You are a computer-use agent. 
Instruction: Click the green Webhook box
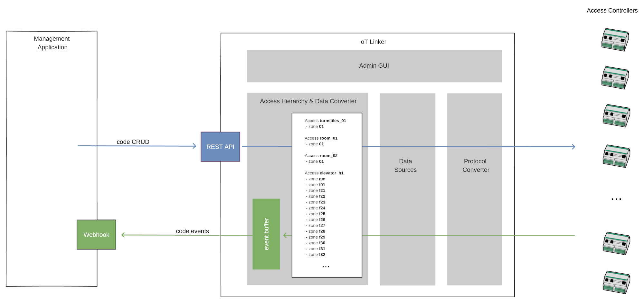coord(96,235)
